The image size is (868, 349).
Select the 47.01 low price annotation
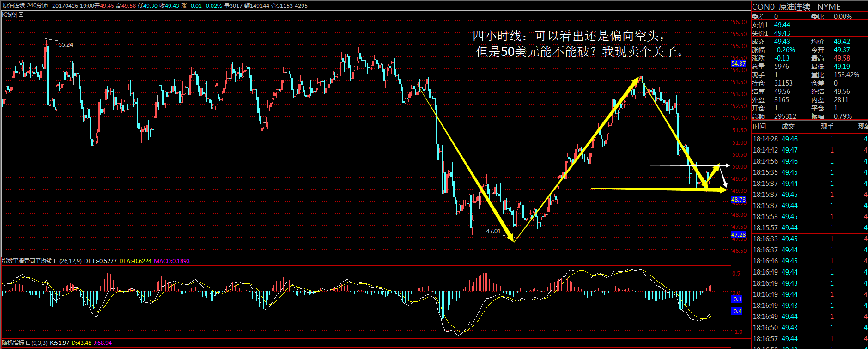(493, 231)
